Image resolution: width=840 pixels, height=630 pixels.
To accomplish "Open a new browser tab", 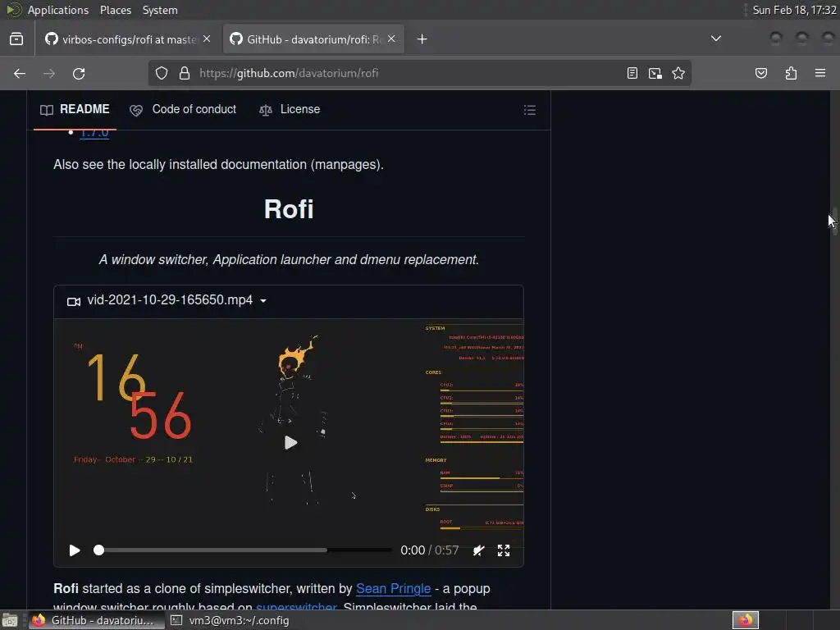I will 422,39.
